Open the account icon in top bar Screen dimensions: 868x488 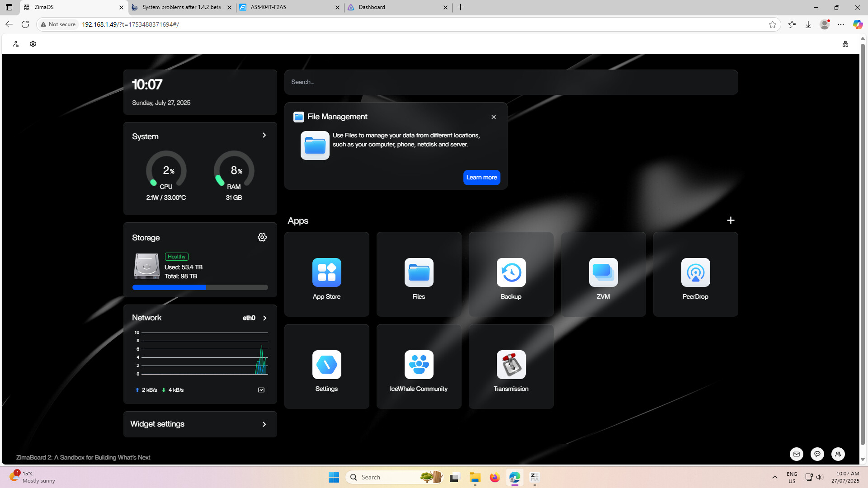(16, 44)
